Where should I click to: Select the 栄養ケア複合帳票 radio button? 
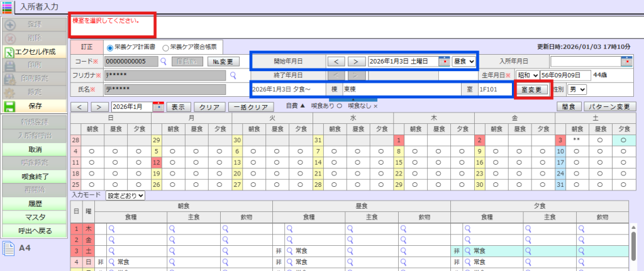166,47
